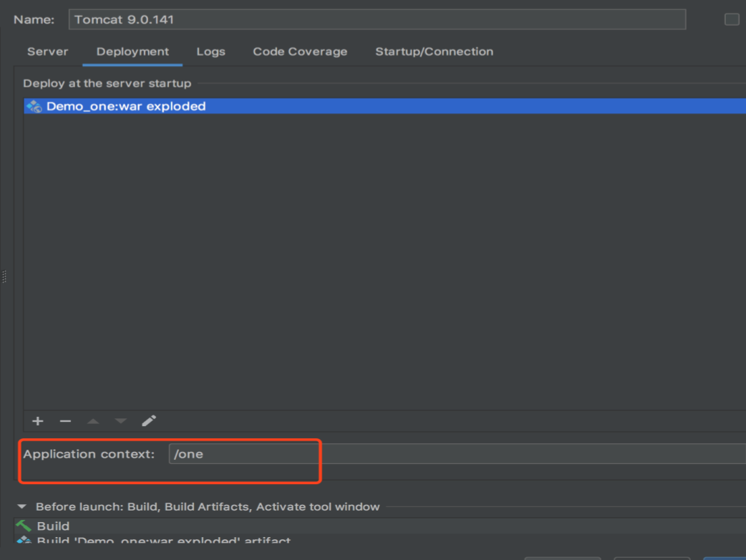Image resolution: width=746 pixels, height=560 pixels.
Task: Select Build 'Demo_one:war exploded' artifact task
Action: click(380, 539)
